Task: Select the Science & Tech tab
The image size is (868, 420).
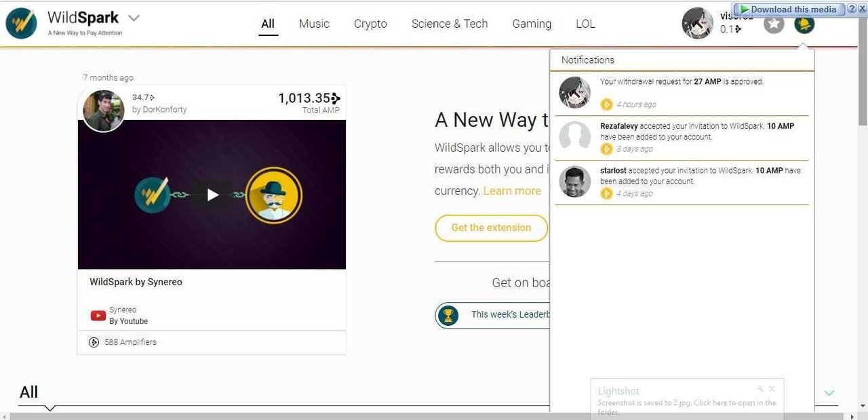Action: pos(450,24)
